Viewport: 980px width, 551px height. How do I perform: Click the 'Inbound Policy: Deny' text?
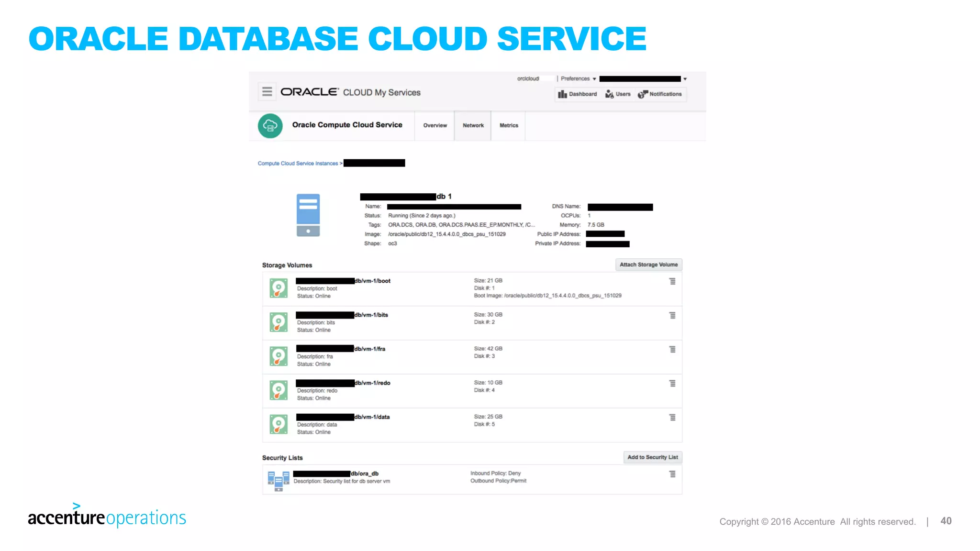495,473
